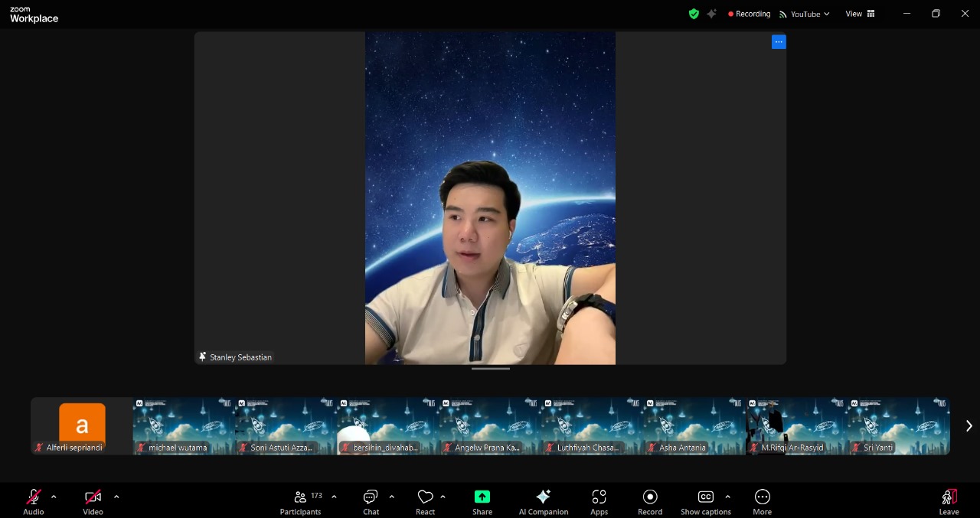This screenshot has height=518, width=980.
Task: Click the gallery strip resize handle bar
Action: 491,369
